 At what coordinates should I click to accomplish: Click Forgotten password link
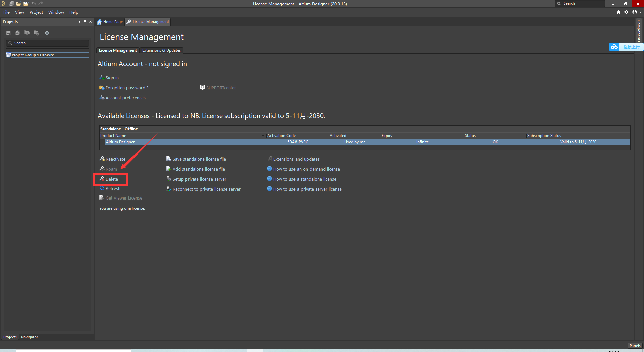[x=124, y=88]
